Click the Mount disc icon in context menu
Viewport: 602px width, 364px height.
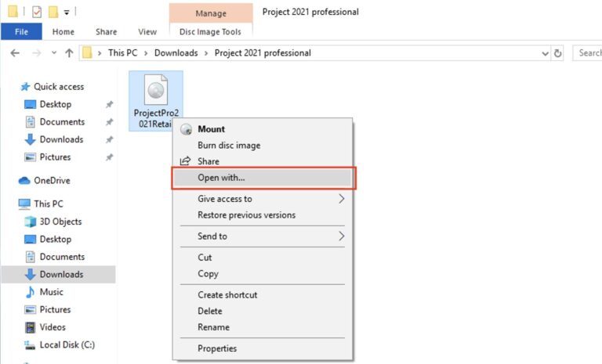pyautogui.click(x=187, y=129)
